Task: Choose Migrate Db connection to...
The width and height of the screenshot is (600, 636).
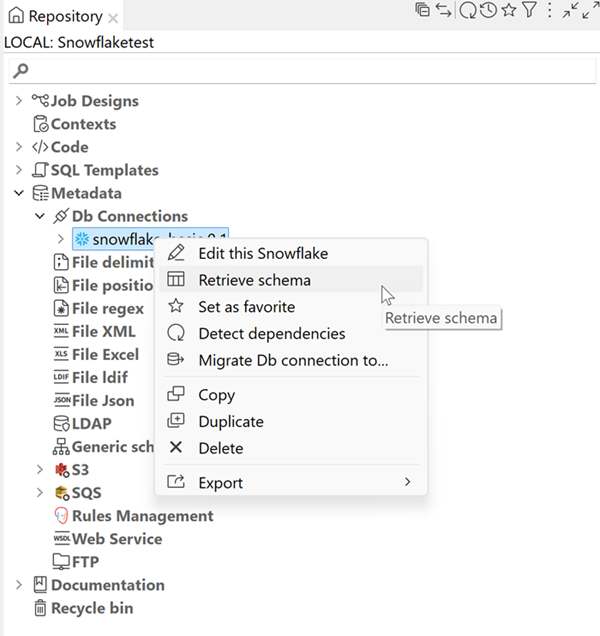Action: click(291, 360)
